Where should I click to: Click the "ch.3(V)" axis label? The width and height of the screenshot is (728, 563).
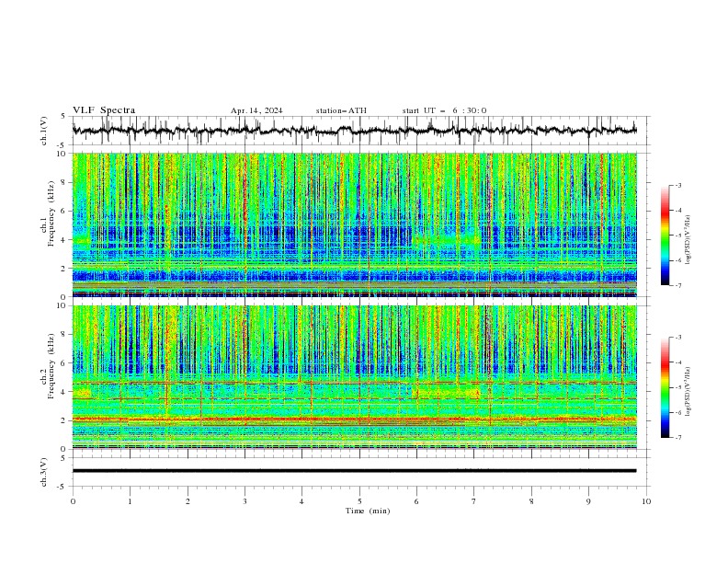pos(44,472)
